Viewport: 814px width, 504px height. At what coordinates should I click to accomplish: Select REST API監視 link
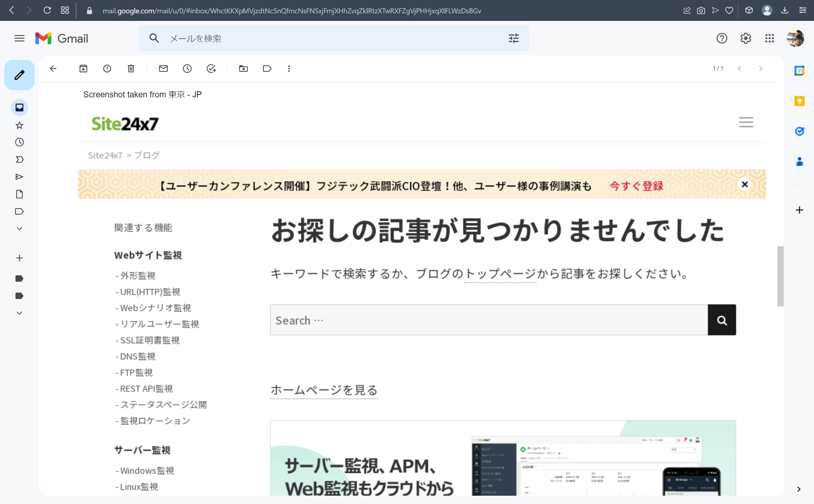pyautogui.click(x=146, y=389)
